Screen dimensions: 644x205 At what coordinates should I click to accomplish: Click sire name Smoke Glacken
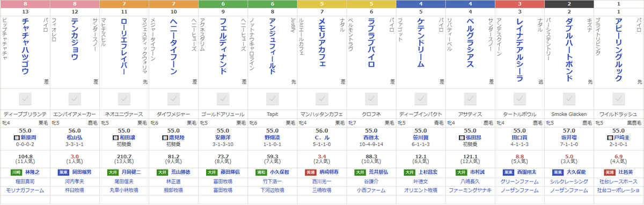[569, 114]
